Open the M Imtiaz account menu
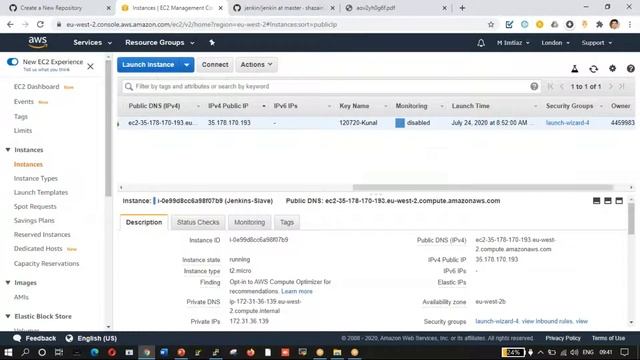 click(513, 43)
